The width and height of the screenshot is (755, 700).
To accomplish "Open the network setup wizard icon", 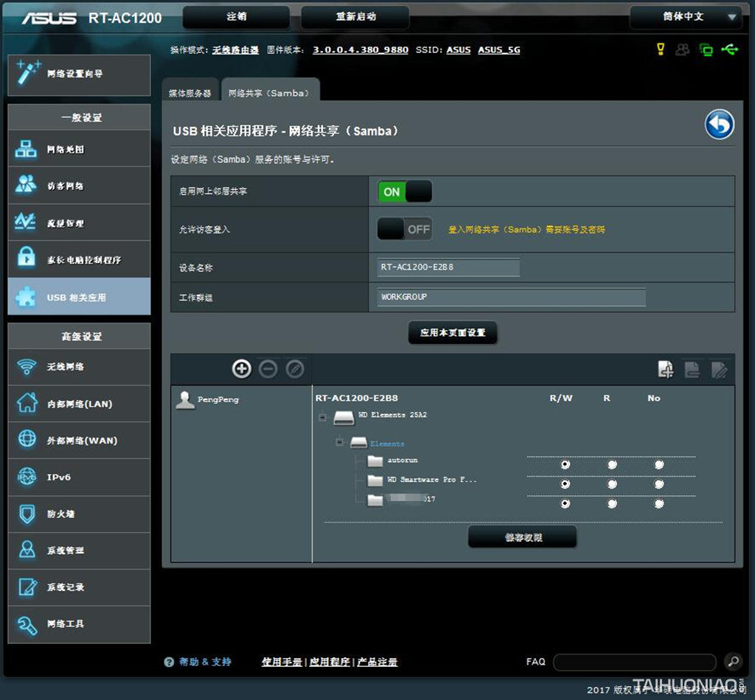I will (x=28, y=73).
